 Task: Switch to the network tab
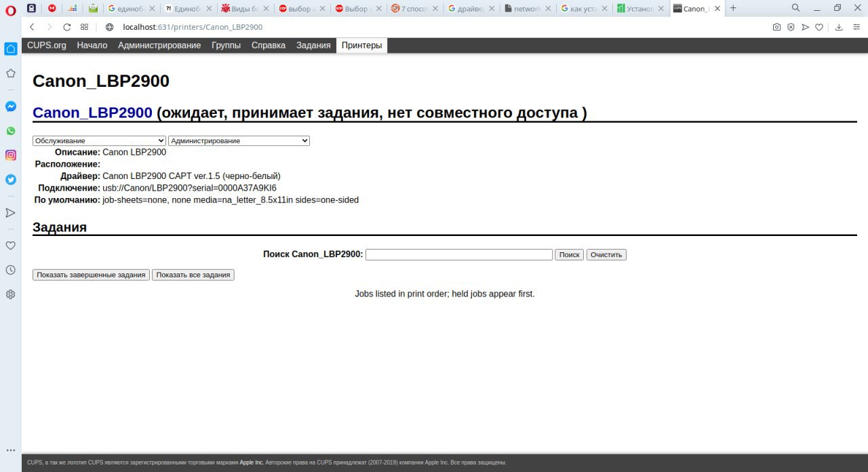(x=527, y=8)
